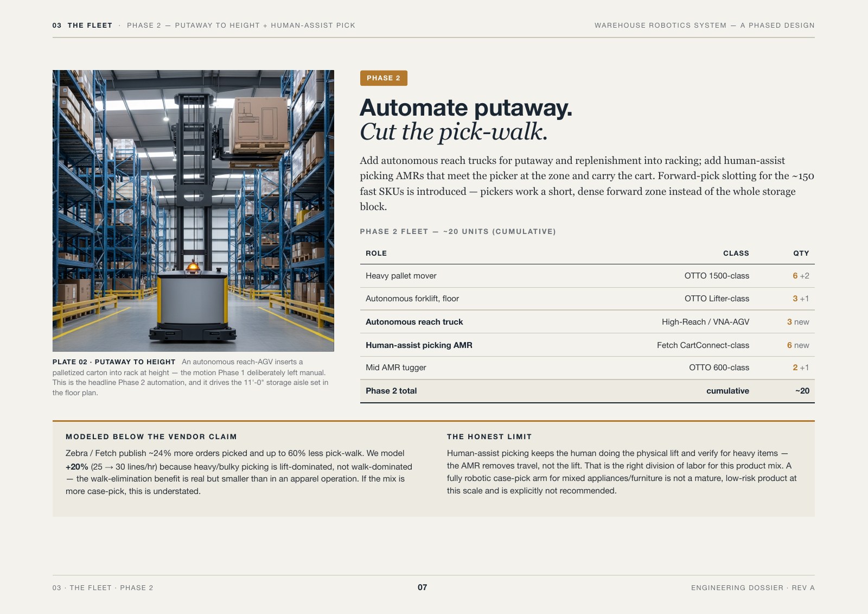Click the PHASE 2 orange badge

point(384,78)
